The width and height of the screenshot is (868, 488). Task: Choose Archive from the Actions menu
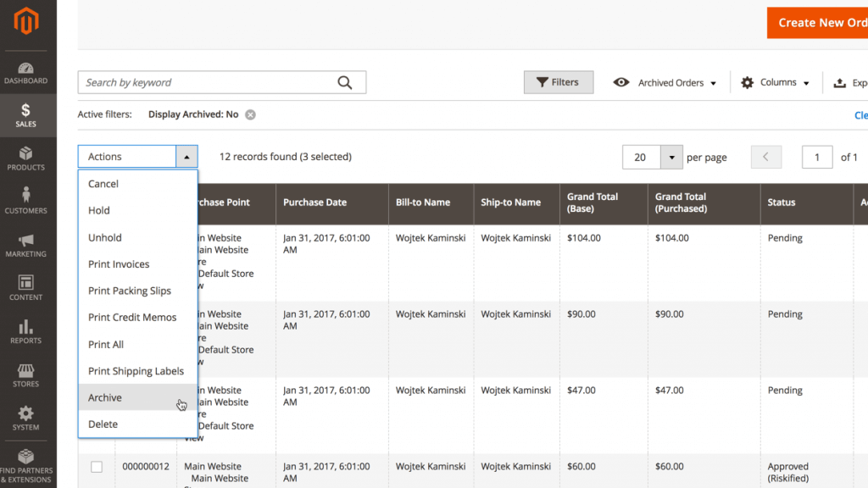105,397
